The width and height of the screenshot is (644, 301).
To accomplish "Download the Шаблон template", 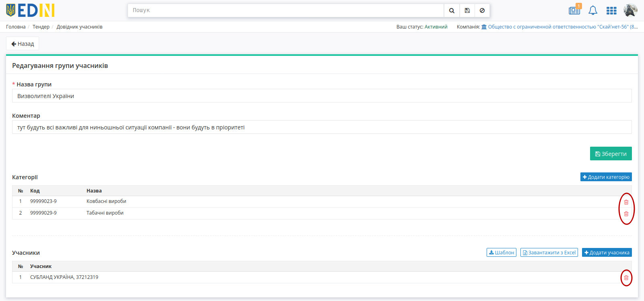I will (502, 252).
